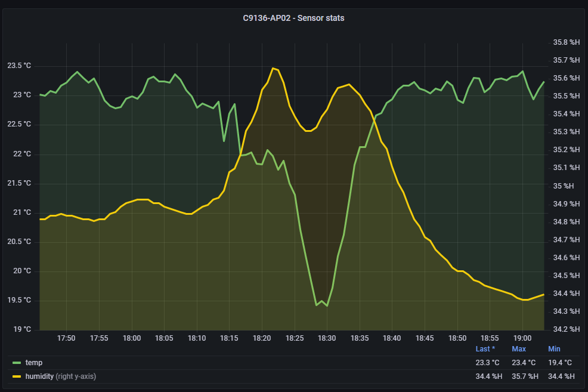588x392 pixels.
Task: Click the highest peak of the yellow humidity line
Action: tap(273, 68)
